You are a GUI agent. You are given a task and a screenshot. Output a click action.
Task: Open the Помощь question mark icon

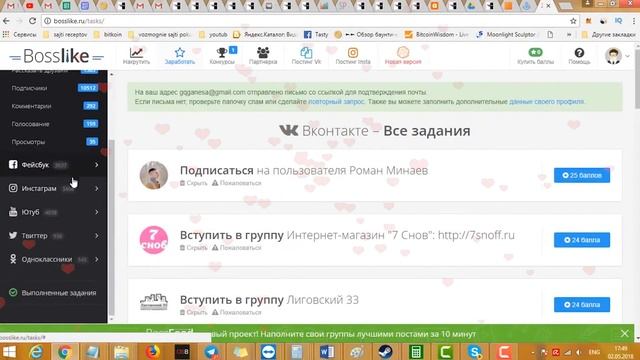[x=579, y=52]
